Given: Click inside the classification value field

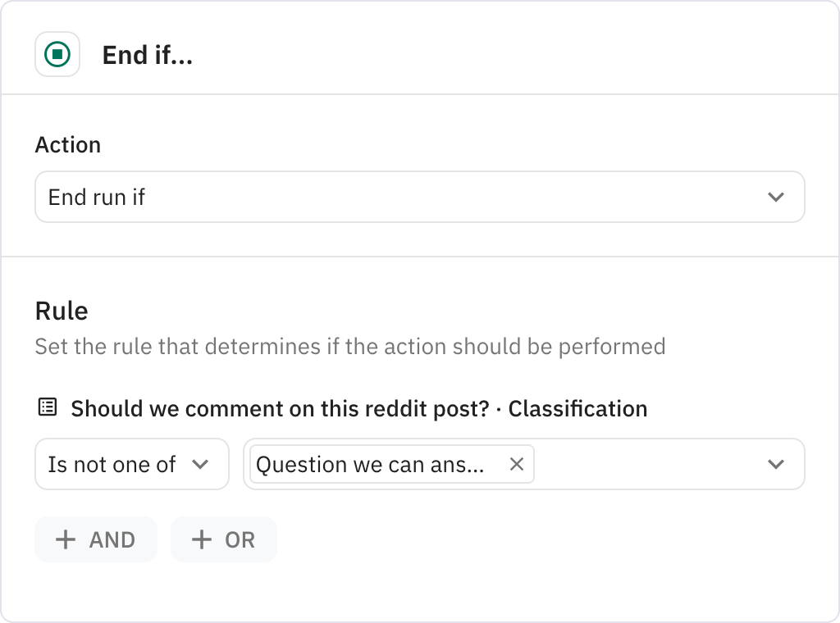Looking at the screenshot, I should pyautogui.click(x=640, y=464).
